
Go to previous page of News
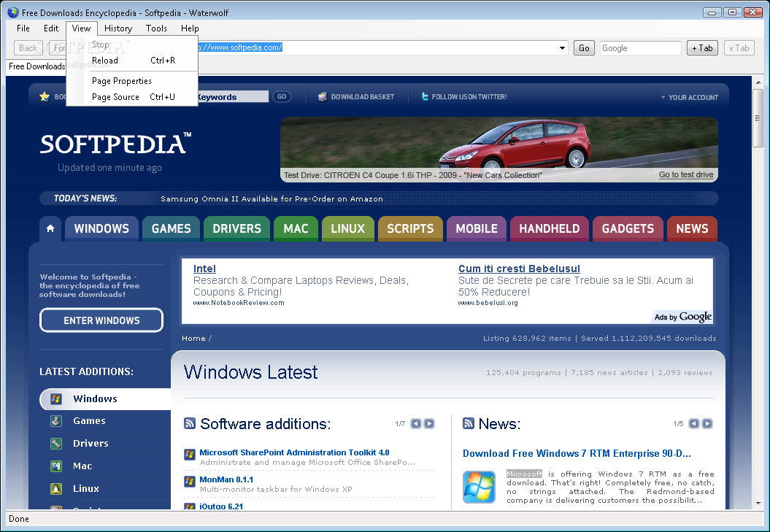[x=694, y=423]
